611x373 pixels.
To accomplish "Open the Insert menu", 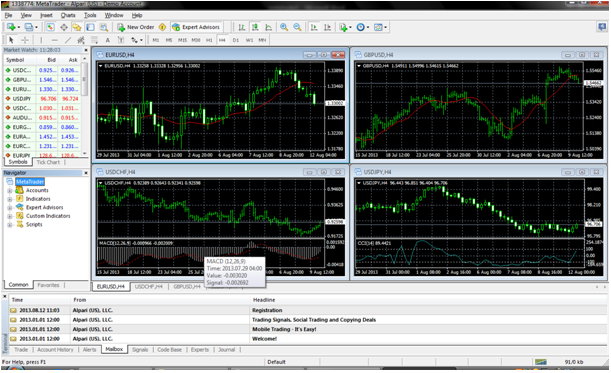I will tap(46, 15).
